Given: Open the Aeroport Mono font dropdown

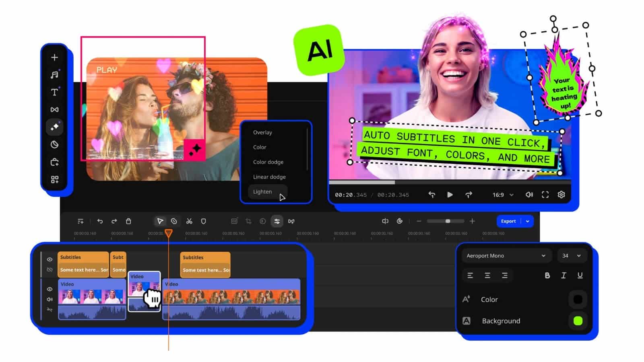Looking at the screenshot, I should (506, 256).
